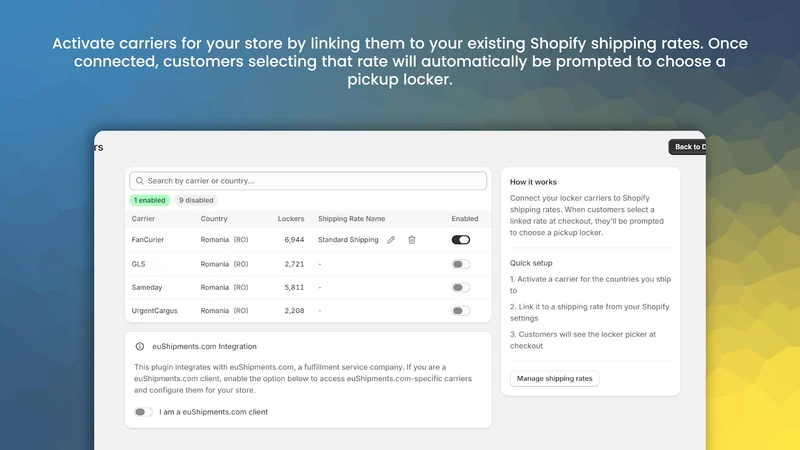This screenshot has height=450, width=800.
Task: Open Manage shipping rates
Action: coord(555,379)
